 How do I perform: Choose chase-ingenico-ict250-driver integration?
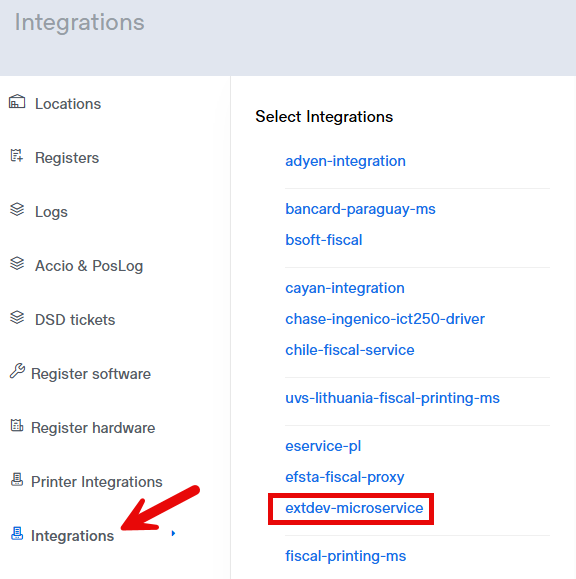click(385, 319)
